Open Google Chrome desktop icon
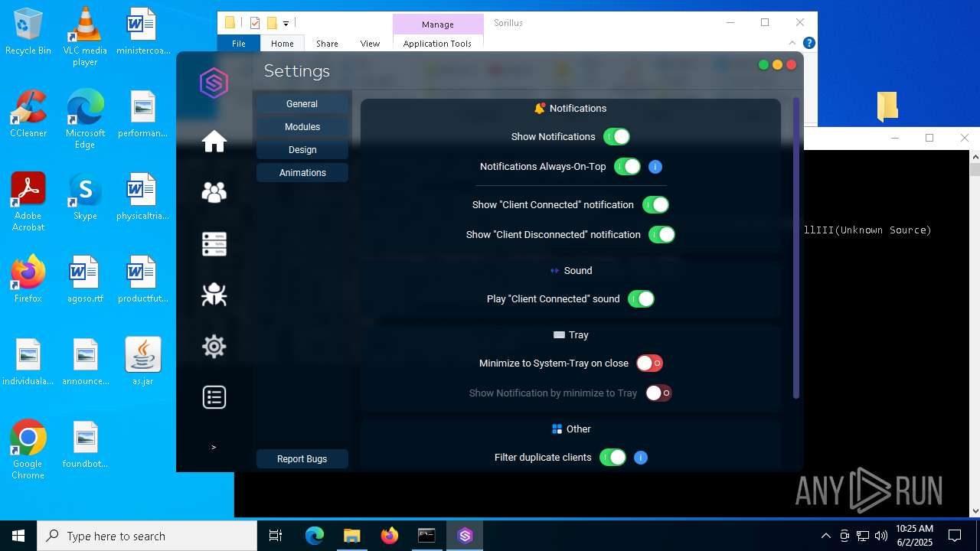Image resolution: width=980 pixels, height=551 pixels. (28, 450)
